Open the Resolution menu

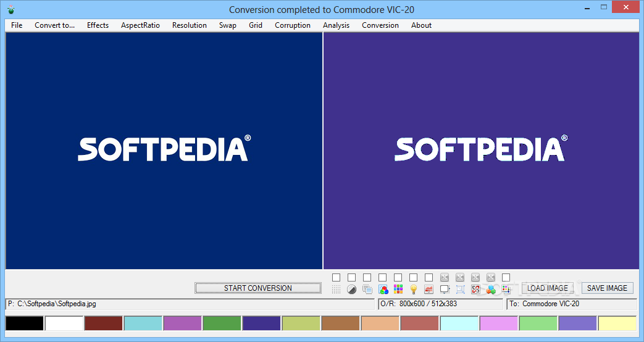tap(190, 25)
